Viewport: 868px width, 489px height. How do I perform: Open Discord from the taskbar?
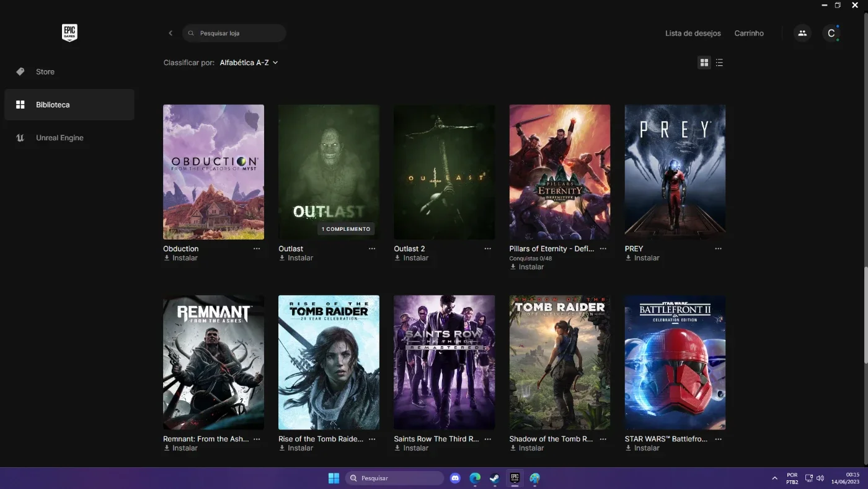(x=456, y=478)
